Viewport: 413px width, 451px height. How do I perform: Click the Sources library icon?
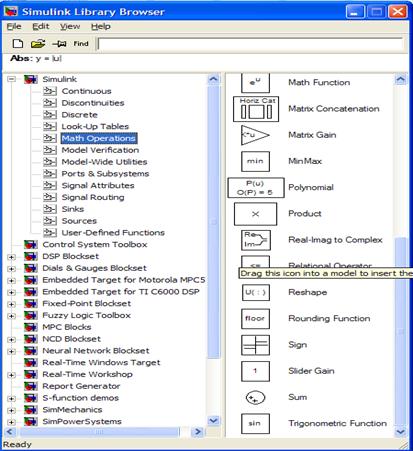coord(50,221)
